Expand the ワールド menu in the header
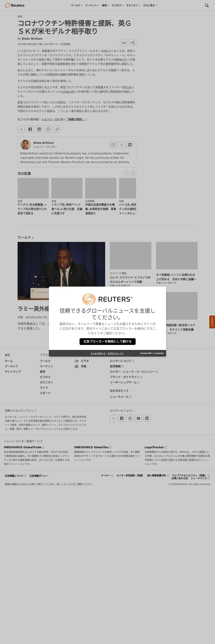Image resolution: width=215 pixels, height=644 pixels. [x=77, y=5]
